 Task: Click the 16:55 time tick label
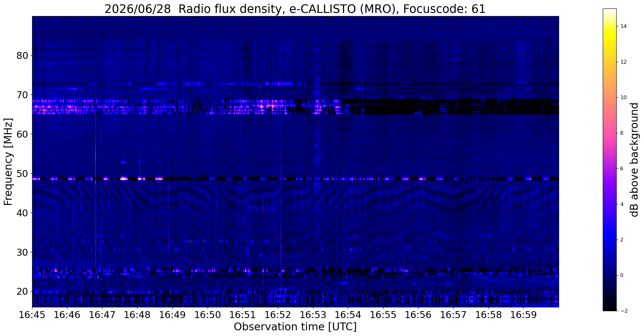(x=383, y=314)
